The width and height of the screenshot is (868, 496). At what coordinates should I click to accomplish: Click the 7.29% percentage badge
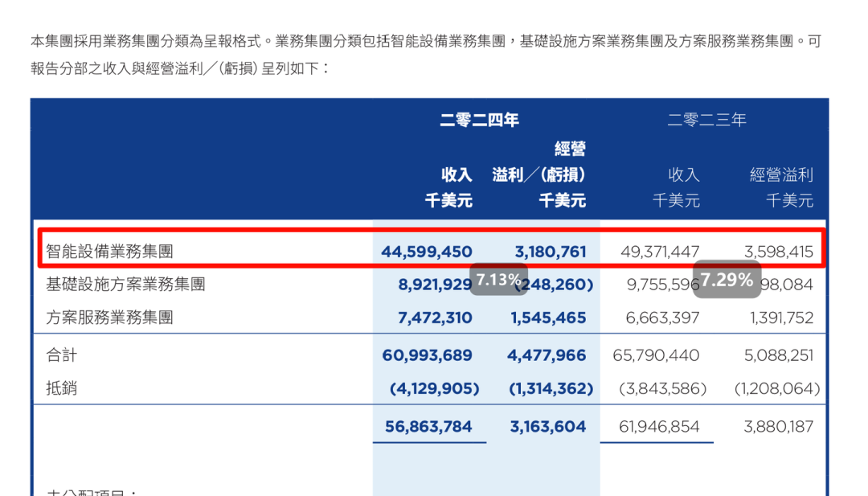727,280
